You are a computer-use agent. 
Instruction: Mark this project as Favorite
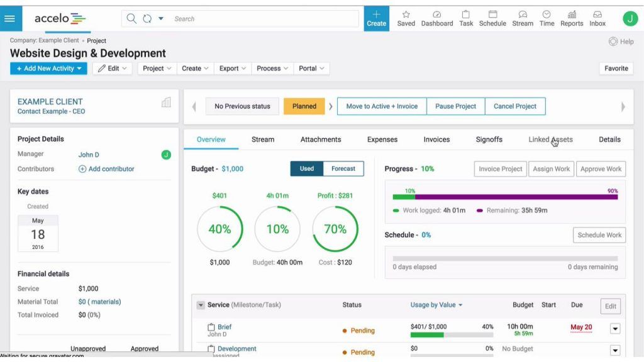616,68
